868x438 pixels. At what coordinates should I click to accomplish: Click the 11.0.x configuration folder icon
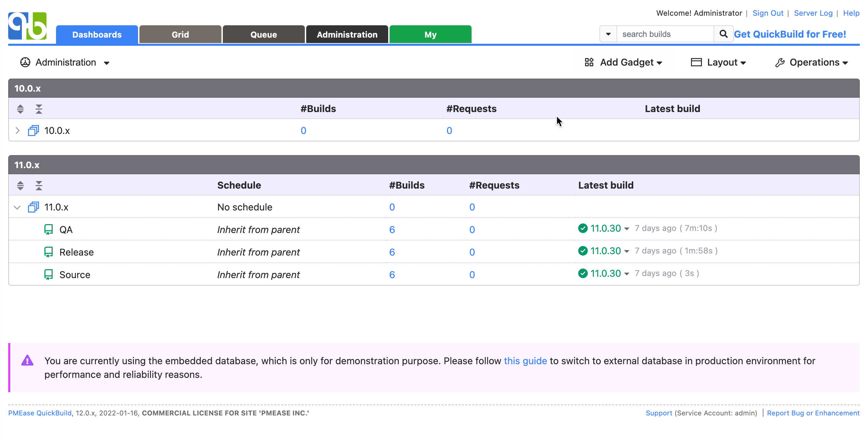tap(33, 207)
